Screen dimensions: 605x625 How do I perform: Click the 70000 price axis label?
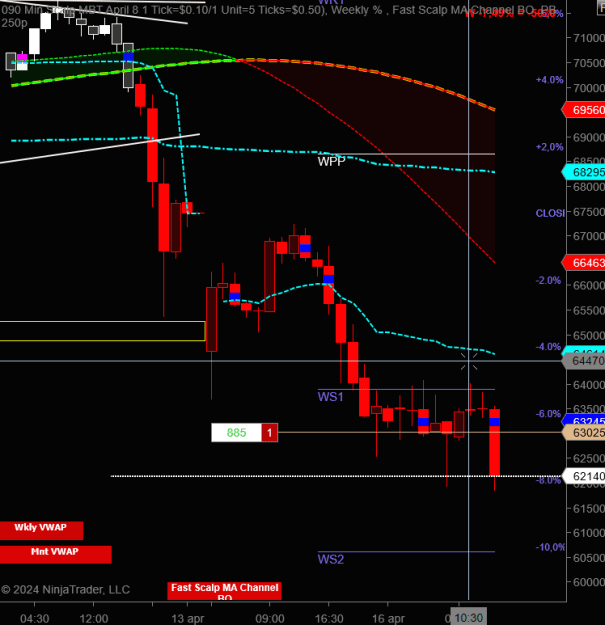[589, 88]
